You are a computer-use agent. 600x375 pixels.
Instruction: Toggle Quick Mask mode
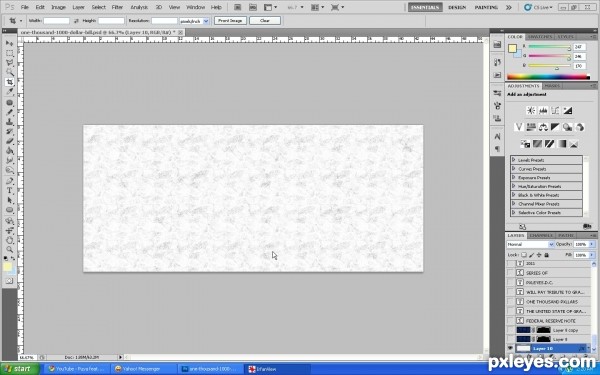[x=9, y=281]
